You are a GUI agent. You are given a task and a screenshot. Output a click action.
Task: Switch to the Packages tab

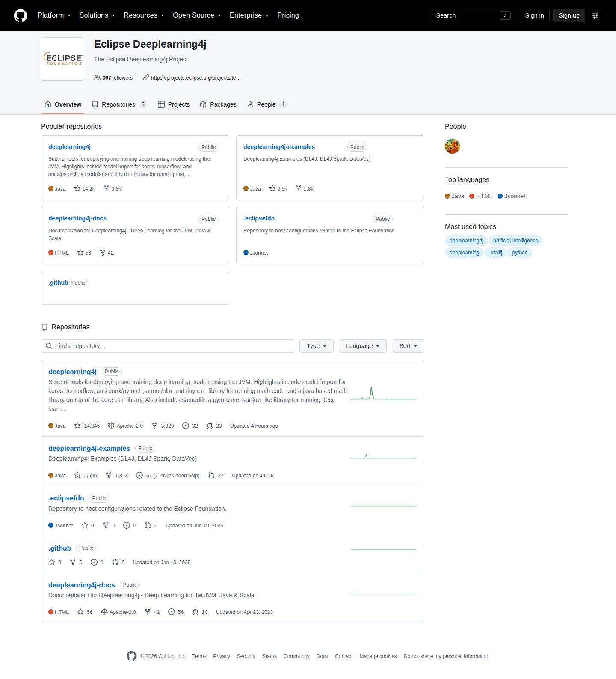218,104
